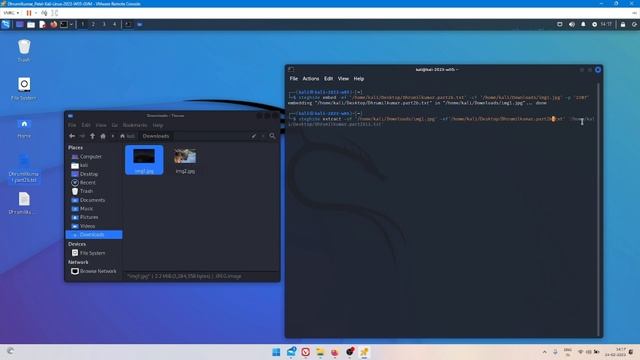Click the fullscreen icon in VMware toolbar
The image size is (640, 360).
[55, 13]
